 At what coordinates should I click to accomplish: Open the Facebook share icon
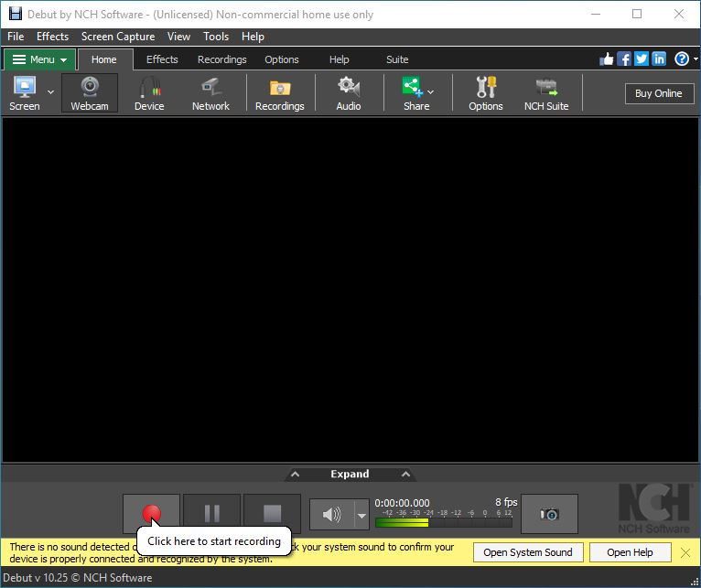point(624,59)
